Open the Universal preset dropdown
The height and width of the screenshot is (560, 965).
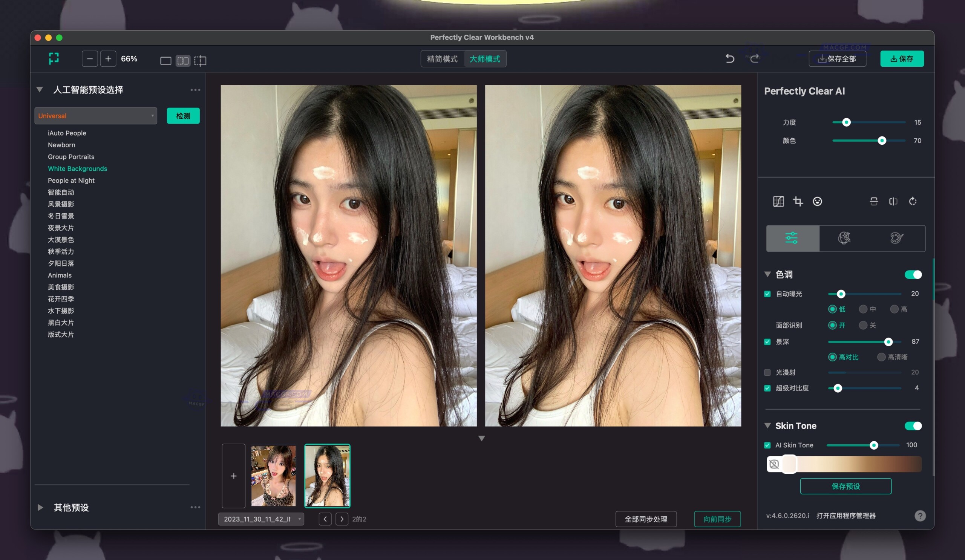(x=95, y=116)
